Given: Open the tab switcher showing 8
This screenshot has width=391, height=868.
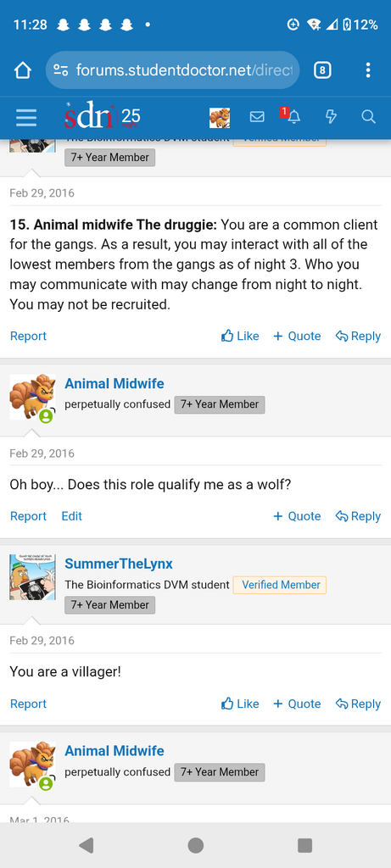Looking at the screenshot, I should 322,70.
